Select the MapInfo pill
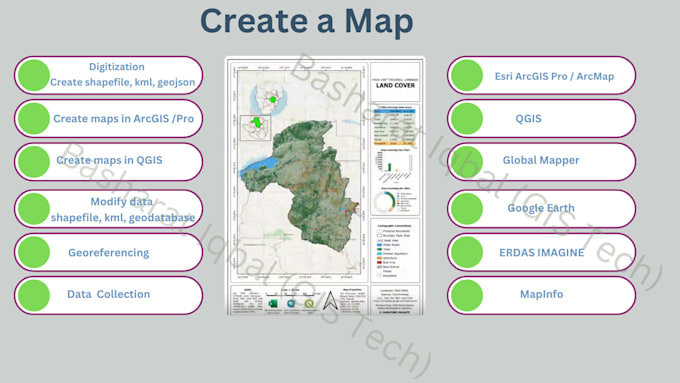680x383 pixels. (542, 295)
